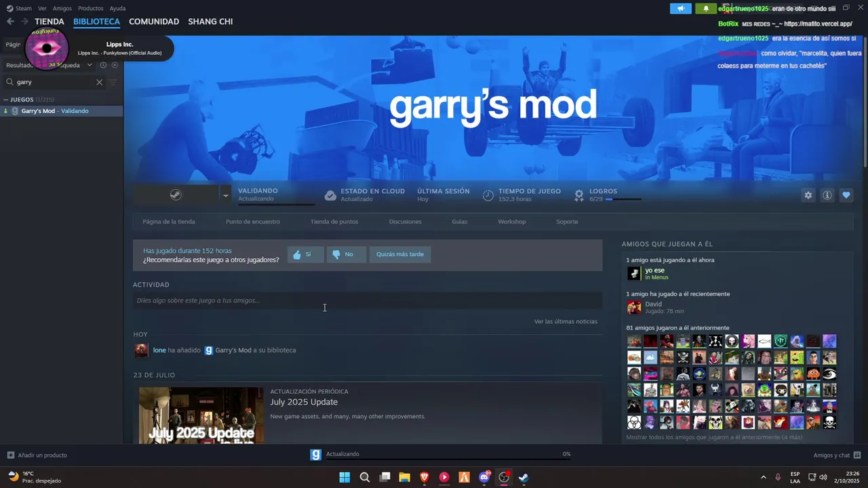
Task: Open game settings gear icon
Action: coord(808,195)
